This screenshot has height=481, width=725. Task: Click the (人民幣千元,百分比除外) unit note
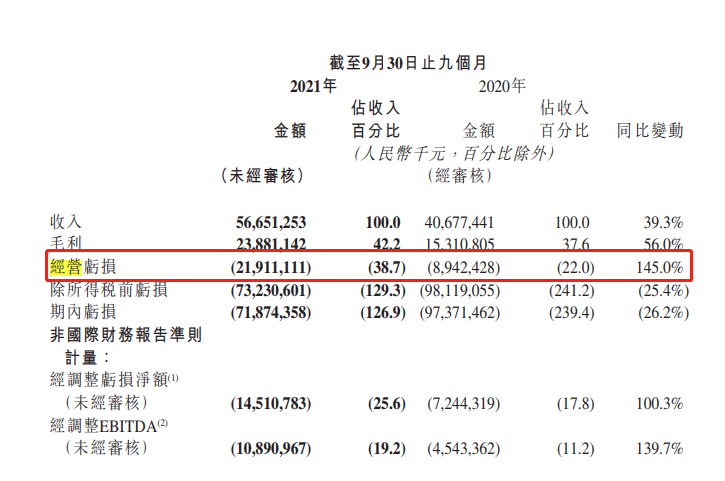pos(453,153)
